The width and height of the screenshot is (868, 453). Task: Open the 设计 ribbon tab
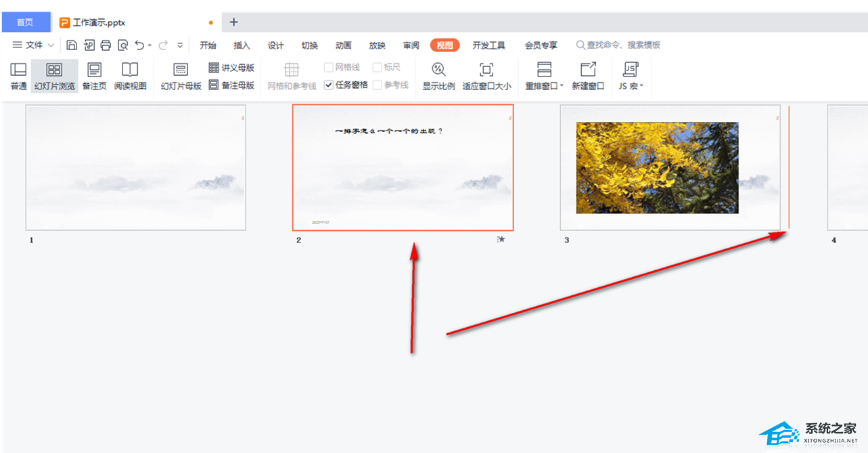[x=275, y=45]
